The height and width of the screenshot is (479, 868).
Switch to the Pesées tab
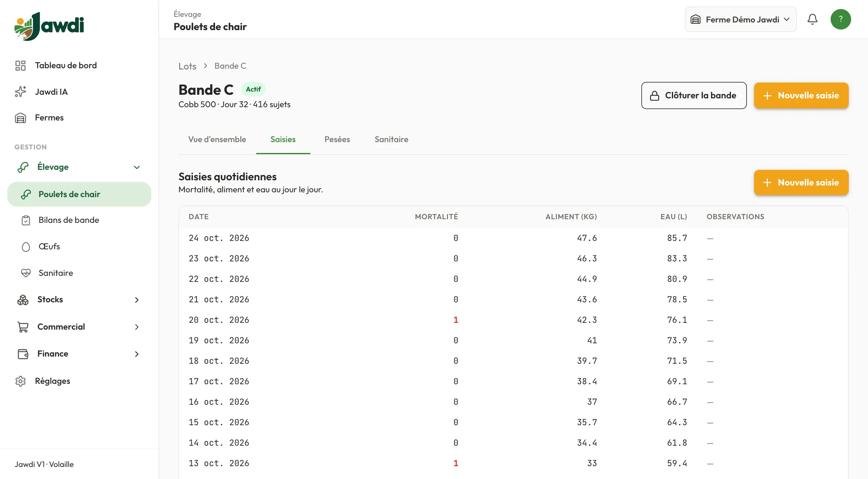click(337, 139)
